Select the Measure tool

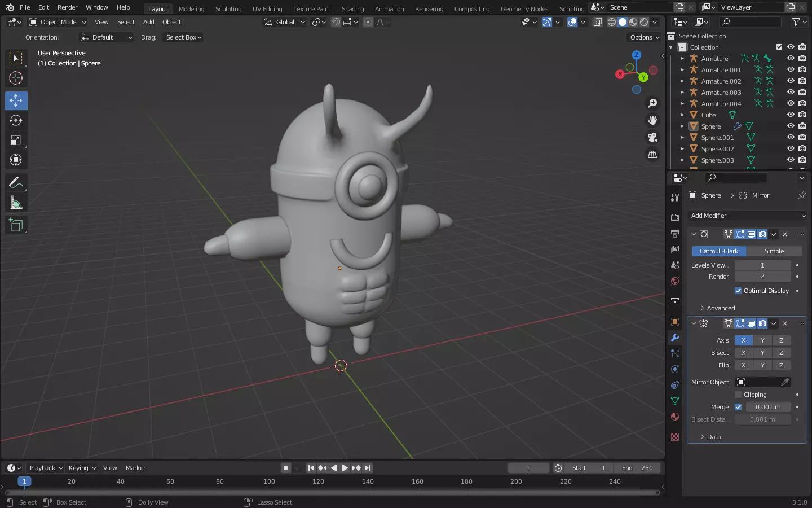point(16,203)
